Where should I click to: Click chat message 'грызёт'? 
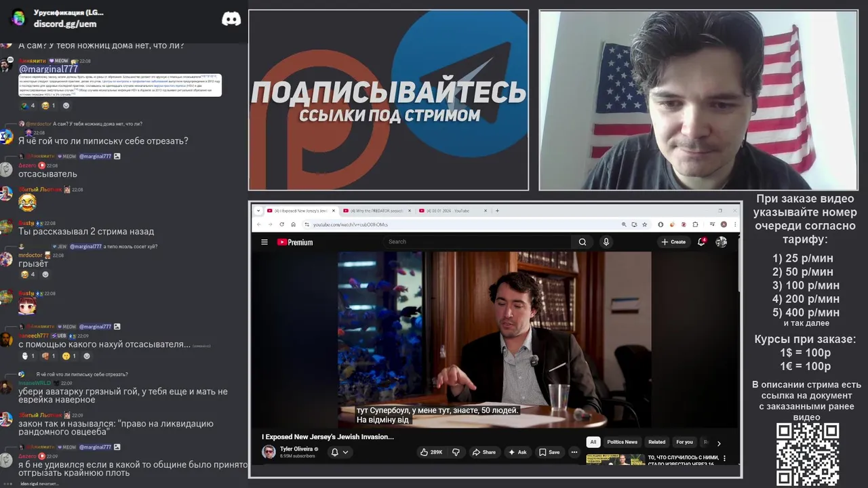pyautogui.click(x=34, y=264)
